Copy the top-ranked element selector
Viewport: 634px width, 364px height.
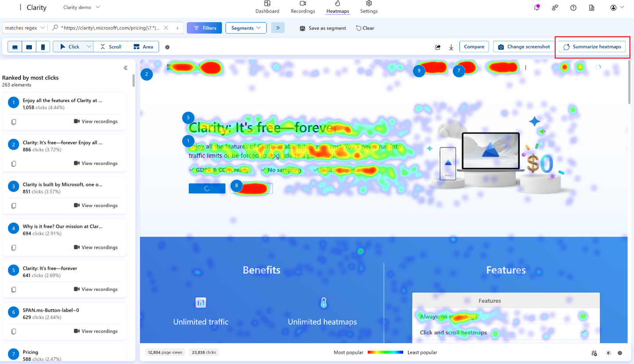[13, 121]
